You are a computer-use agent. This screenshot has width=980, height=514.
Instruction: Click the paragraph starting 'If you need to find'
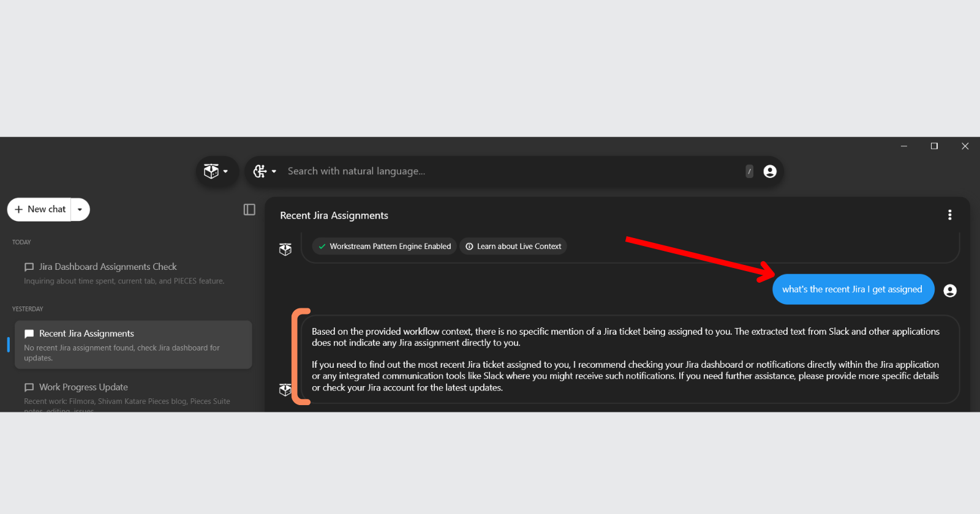[625, 376]
